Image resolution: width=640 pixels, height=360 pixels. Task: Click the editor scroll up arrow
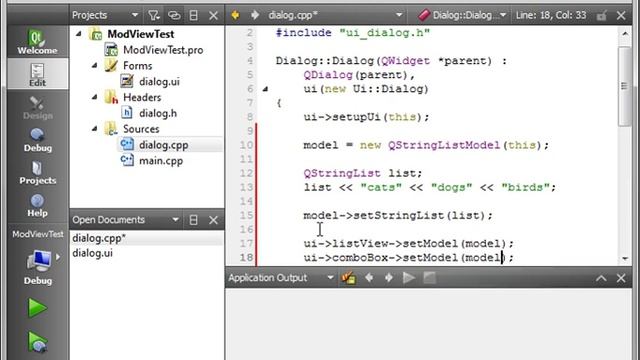625,33
